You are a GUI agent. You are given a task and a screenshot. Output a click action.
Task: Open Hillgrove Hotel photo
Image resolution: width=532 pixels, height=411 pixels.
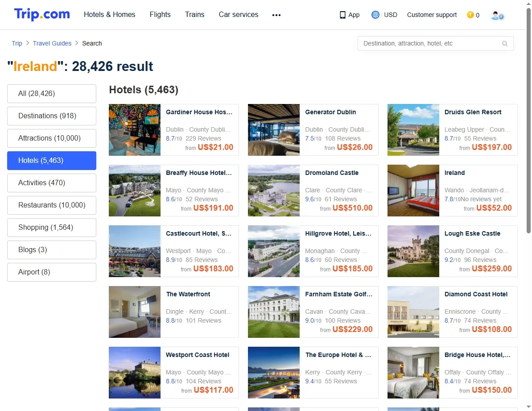(x=274, y=252)
